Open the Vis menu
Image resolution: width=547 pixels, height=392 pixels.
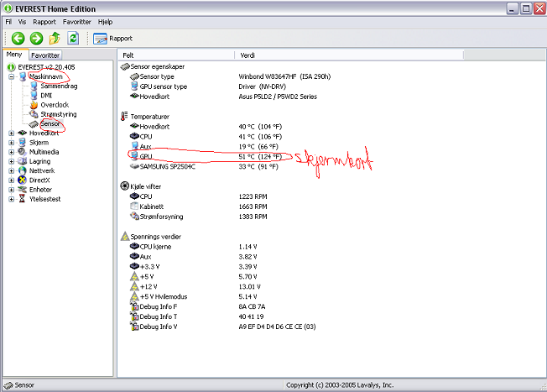22,22
